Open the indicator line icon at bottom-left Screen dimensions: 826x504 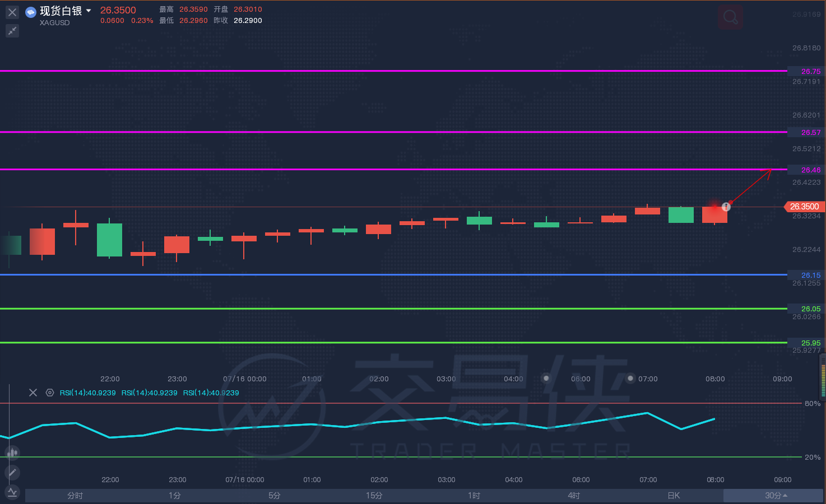coord(12,492)
